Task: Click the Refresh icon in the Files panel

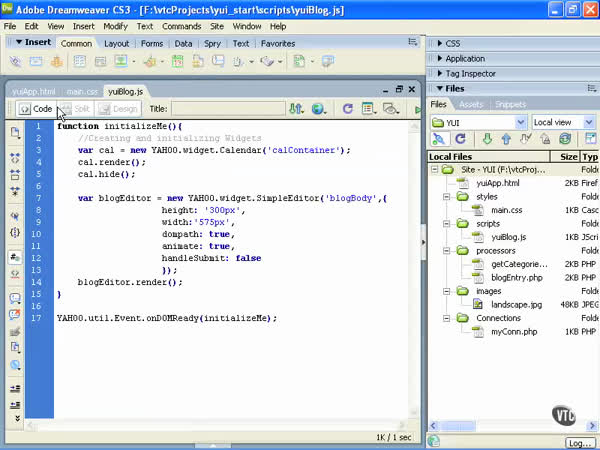Action: point(461,139)
